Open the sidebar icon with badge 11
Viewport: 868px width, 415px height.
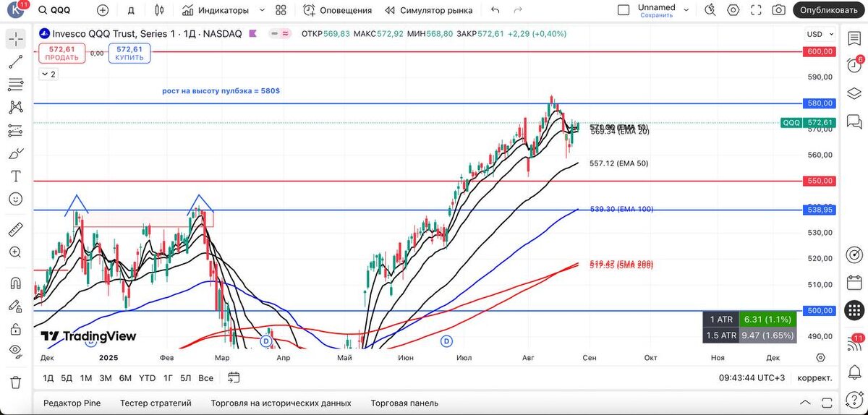coord(854,342)
